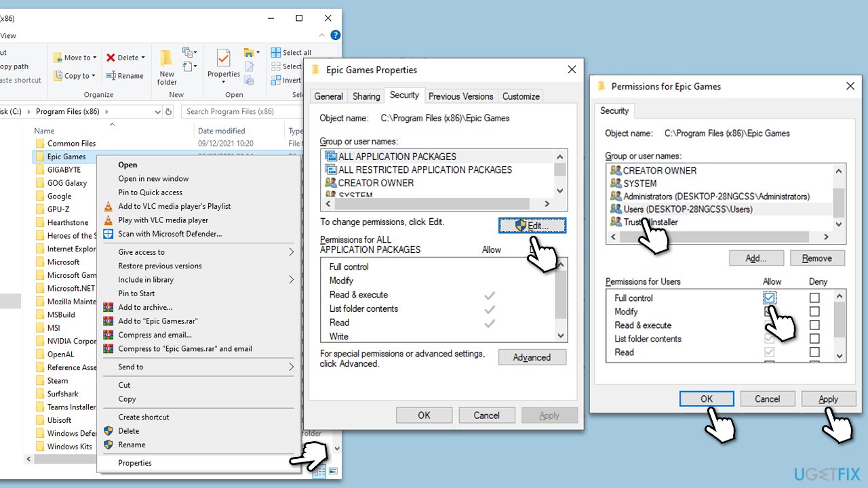Open the Previous Versions tab
This screenshot has width=868, height=488.
click(x=461, y=96)
